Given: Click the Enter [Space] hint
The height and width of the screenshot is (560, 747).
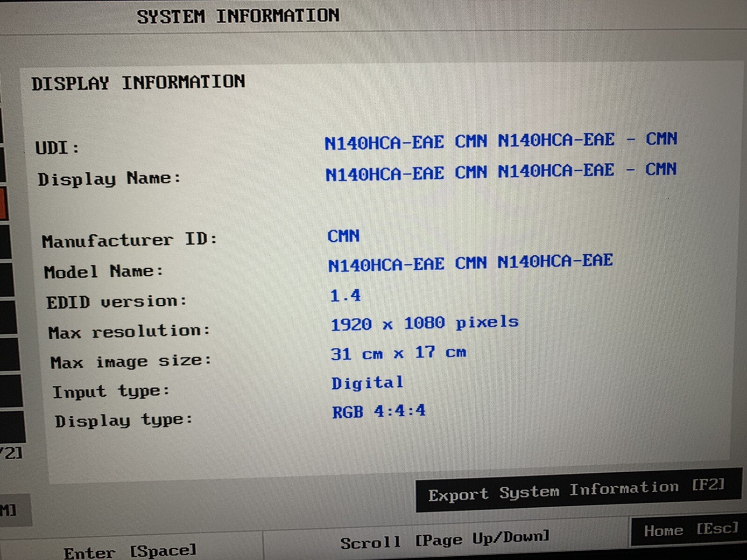Looking at the screenshot, I should (130, 552).
